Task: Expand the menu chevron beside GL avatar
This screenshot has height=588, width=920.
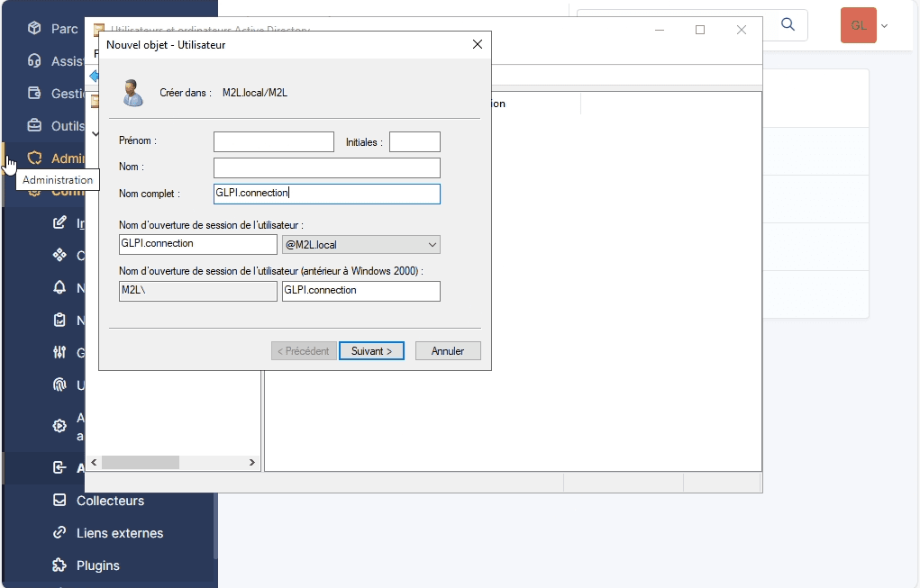Action: pyautogui.click(x=884, y=25)
